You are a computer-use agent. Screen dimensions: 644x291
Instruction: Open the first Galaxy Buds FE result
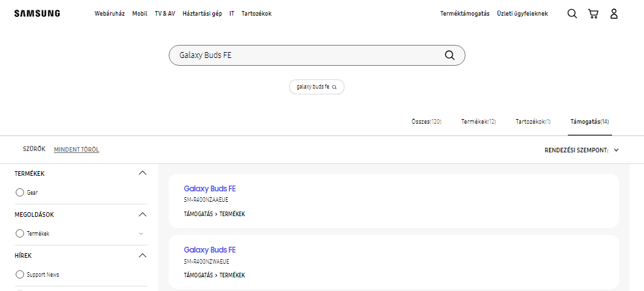(210, 189)
